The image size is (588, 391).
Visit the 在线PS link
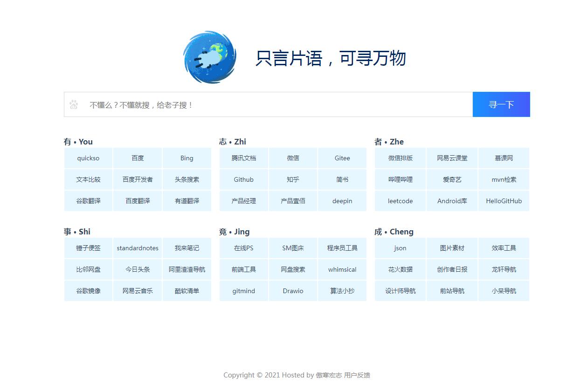[x=243, y=248]
